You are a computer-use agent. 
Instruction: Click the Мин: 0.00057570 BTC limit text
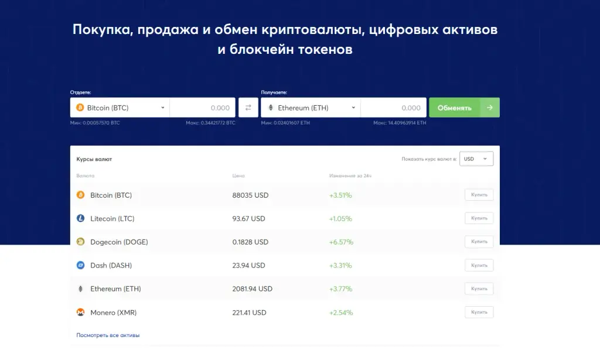(95, 123)
